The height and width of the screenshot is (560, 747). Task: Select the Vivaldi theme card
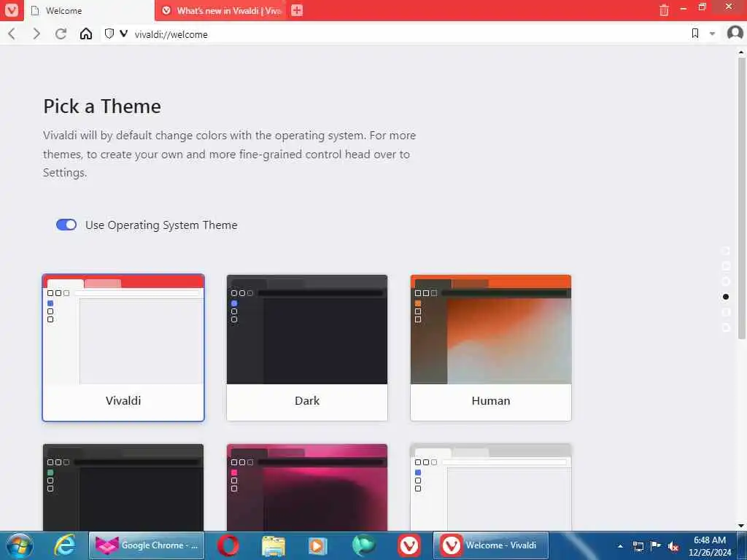(x=123, y=348)
